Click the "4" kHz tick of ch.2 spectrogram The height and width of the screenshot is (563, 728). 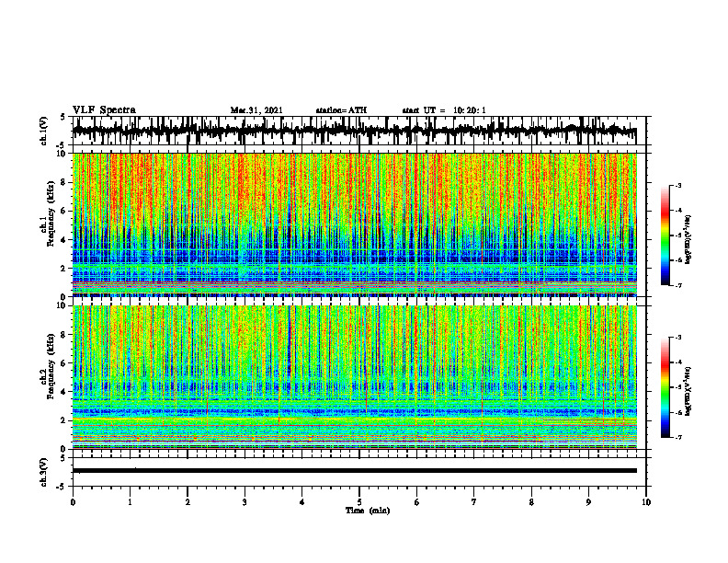click(64, 392)
